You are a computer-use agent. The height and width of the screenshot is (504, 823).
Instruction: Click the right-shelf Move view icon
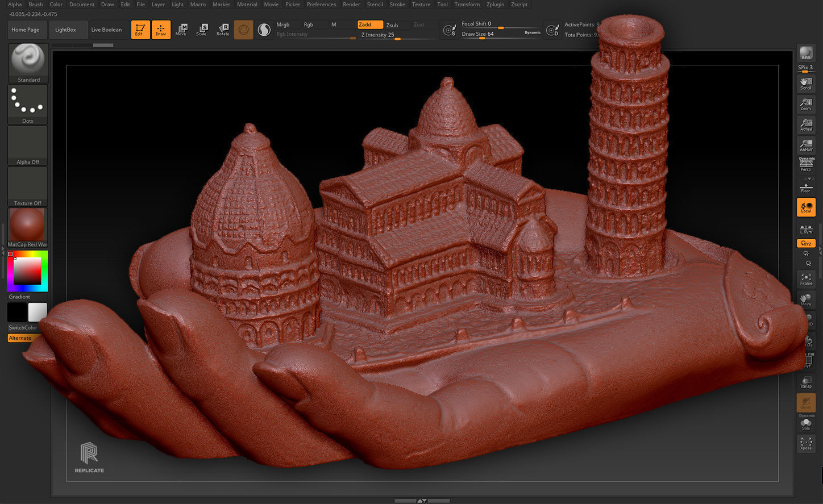(x=806, y=299)
